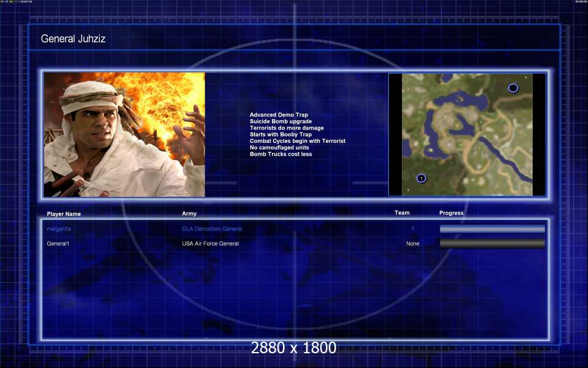Click the 'Army' column header
The width and height of the screenshot is (588, 368).
[x=189, y=213]
